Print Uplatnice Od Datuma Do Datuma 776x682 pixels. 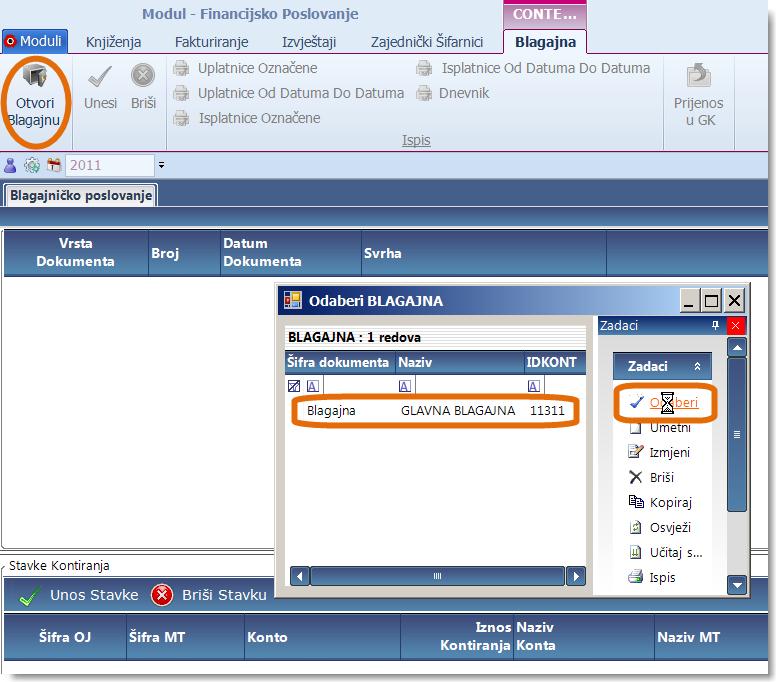[x=289, y=93]
